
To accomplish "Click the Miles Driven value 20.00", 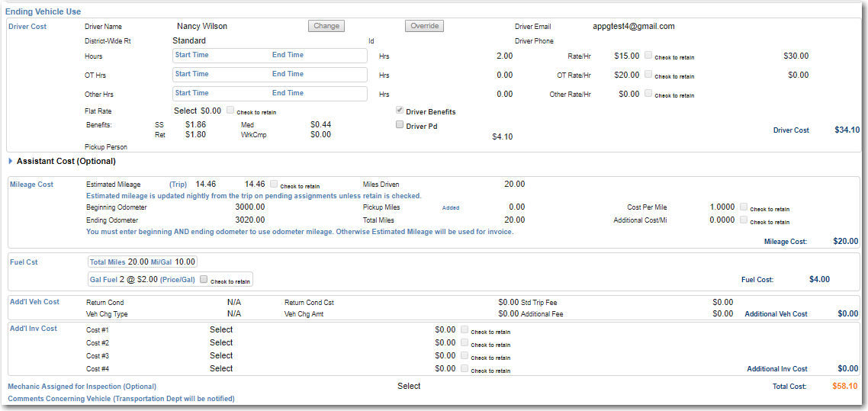I will click(x=515, y=185).
